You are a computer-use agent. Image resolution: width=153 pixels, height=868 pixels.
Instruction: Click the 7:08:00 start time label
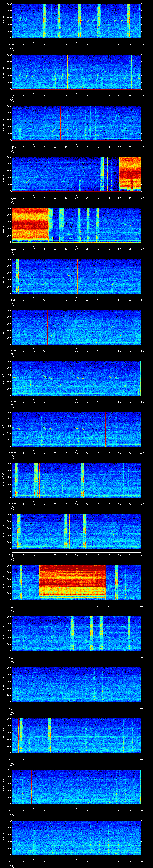tap(12, 402)
